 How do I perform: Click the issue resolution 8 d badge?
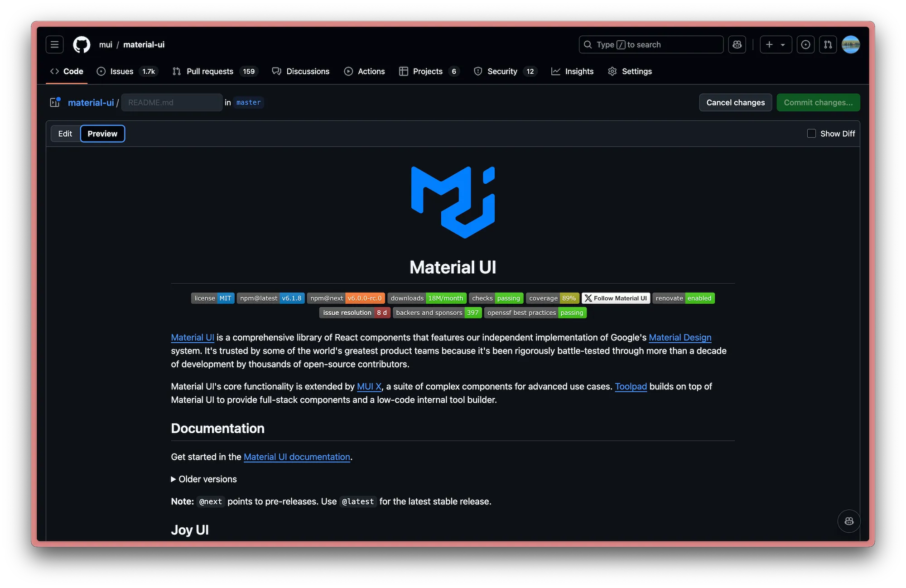click(355, 313)
